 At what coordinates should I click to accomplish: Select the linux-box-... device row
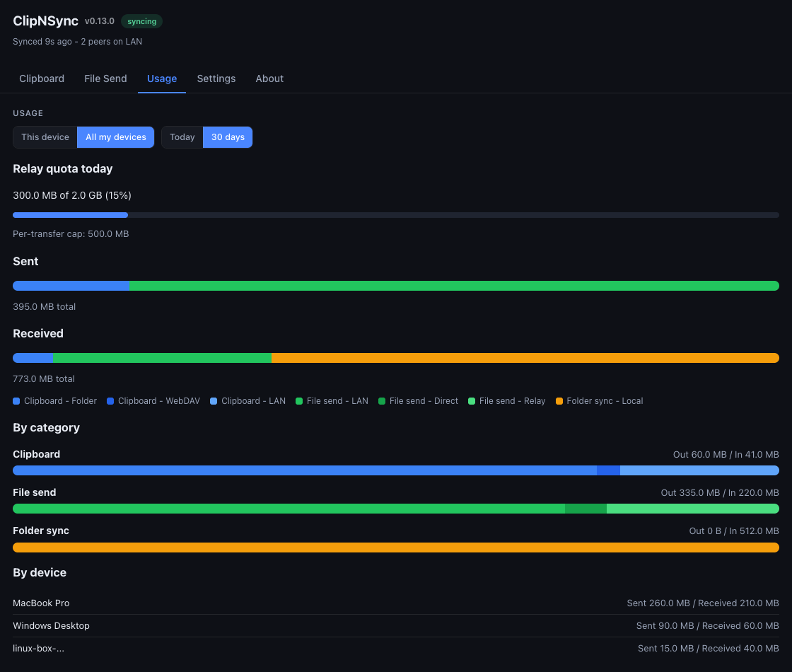click(x=395, y=649)
